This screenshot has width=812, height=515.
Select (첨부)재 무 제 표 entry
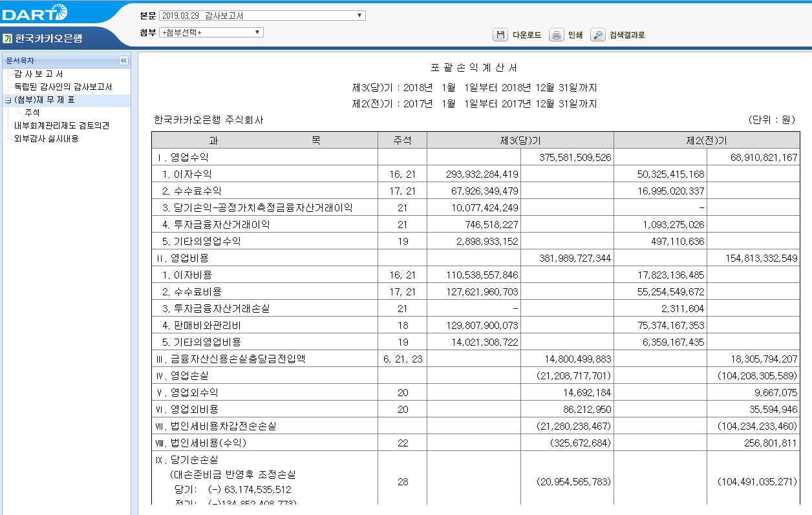[44, 100]
